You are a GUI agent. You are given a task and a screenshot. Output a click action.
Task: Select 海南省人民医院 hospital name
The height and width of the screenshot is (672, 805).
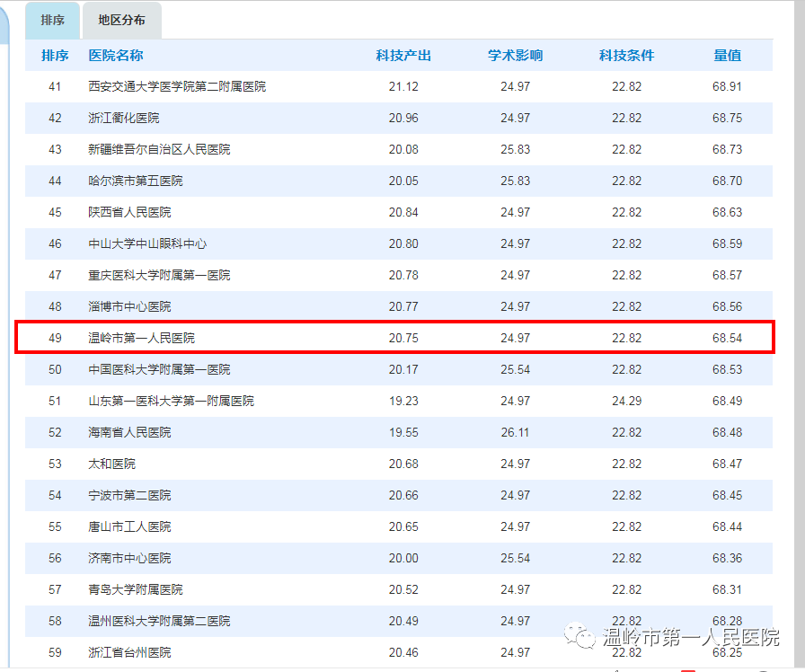coord(129,432)
